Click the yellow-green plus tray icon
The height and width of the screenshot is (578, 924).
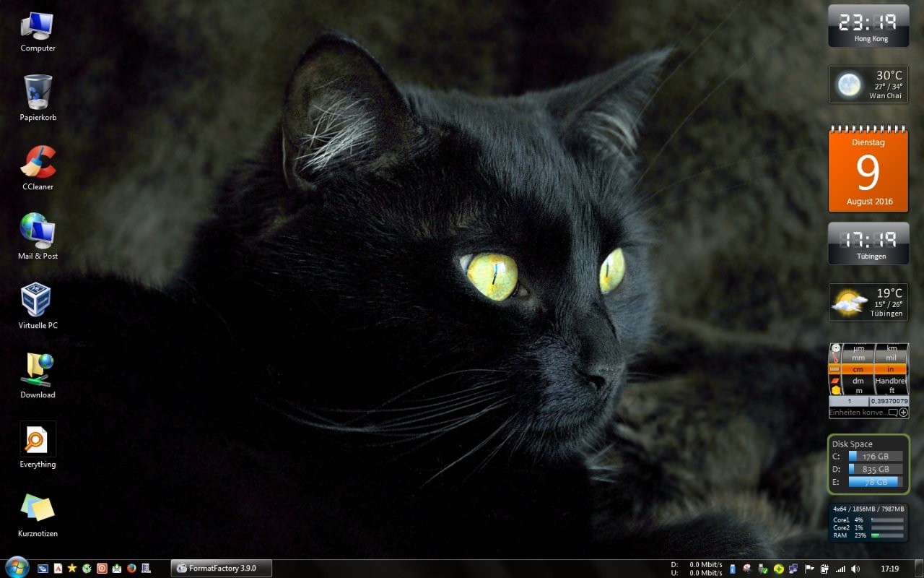pos(778,569)
